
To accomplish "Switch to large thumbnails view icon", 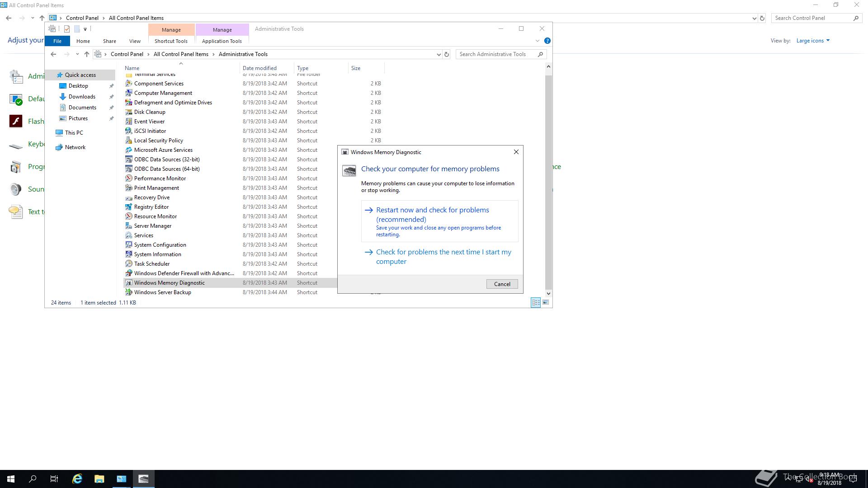I will pyautogui.click(x=546, y=302).
